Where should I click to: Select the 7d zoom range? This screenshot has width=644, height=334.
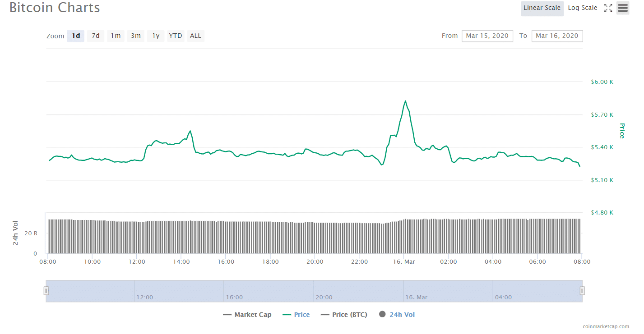pyautogui.click(x=96, y=36)
